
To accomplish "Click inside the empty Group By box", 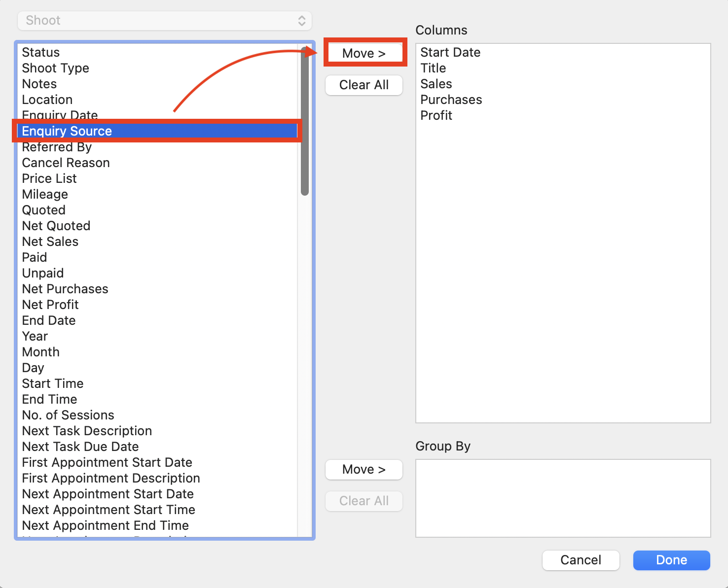I will (x=563, y=498).
